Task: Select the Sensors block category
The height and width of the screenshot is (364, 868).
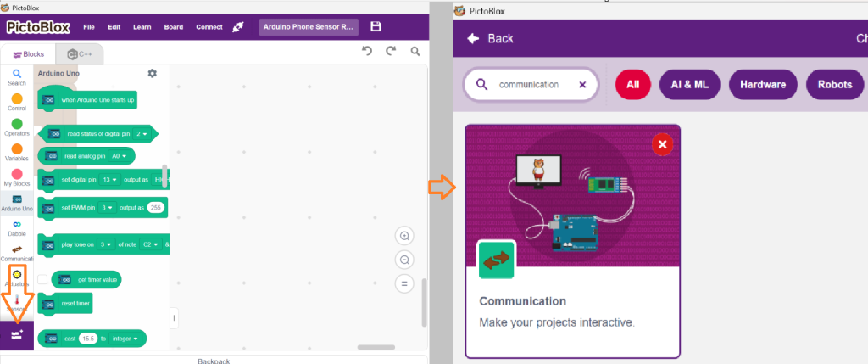Action: pyautogui.click(x=17, y=303)
